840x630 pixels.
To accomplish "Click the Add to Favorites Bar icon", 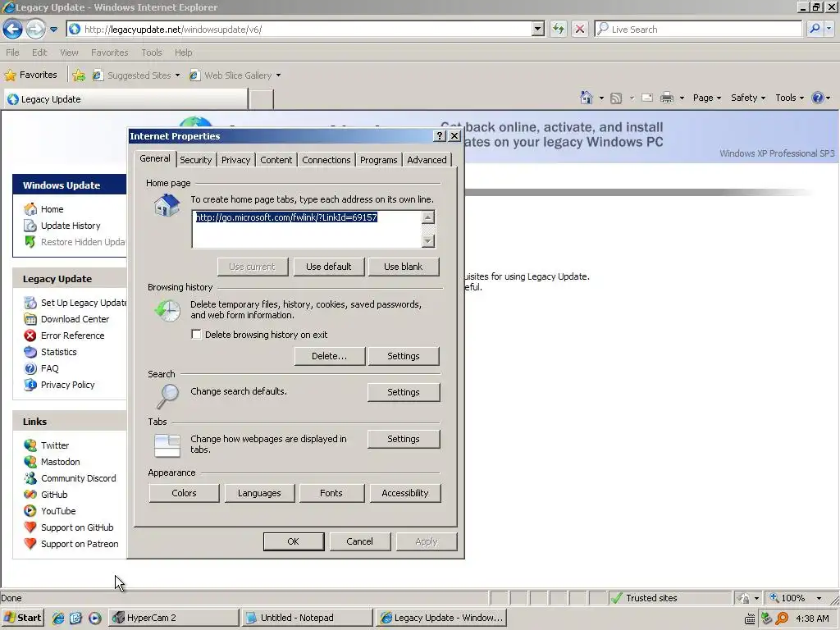I will click(79, 75).
